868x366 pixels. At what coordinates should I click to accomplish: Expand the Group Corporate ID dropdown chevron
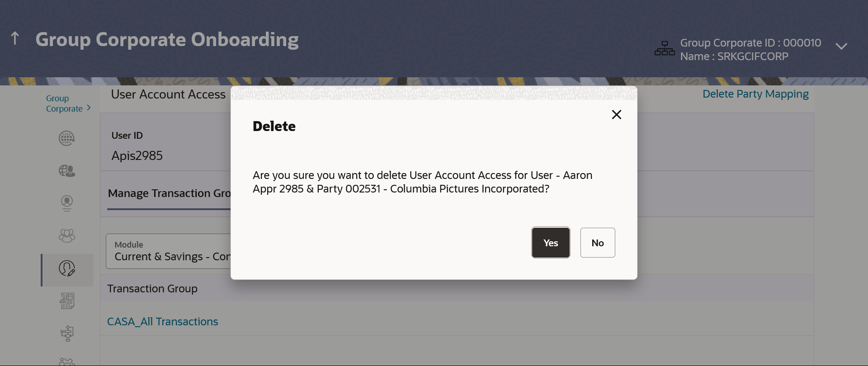point(841,47)
